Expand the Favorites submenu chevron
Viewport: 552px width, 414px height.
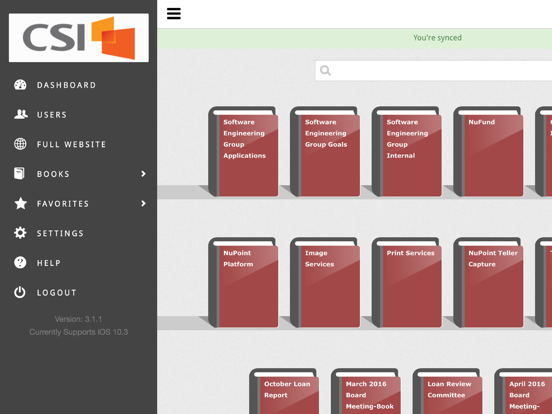[143, 203]
